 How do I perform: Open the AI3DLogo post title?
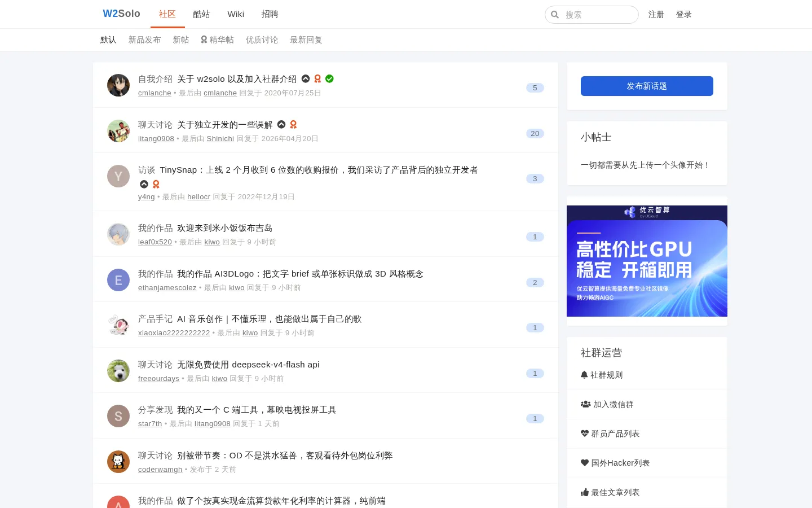[300, 274]
